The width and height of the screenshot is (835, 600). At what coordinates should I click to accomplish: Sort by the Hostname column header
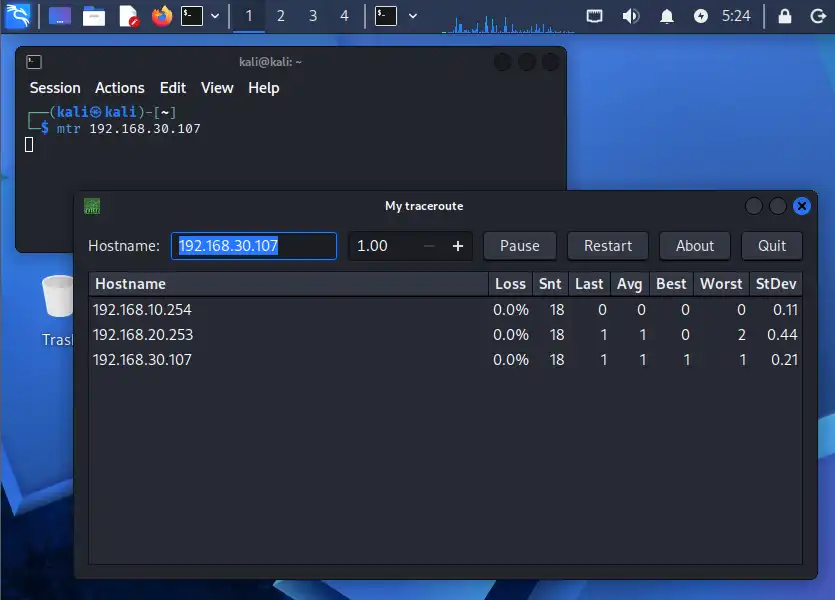[x=289, y=284]
